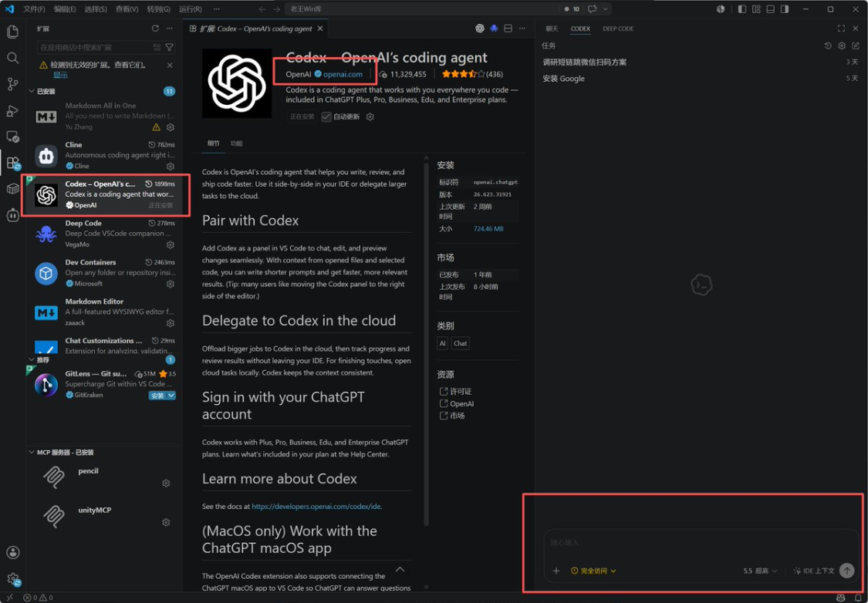Viewport: 868px width, 603px height.
Task: Toggle the bottom panel visibility
Action: [x=770, y=9]
